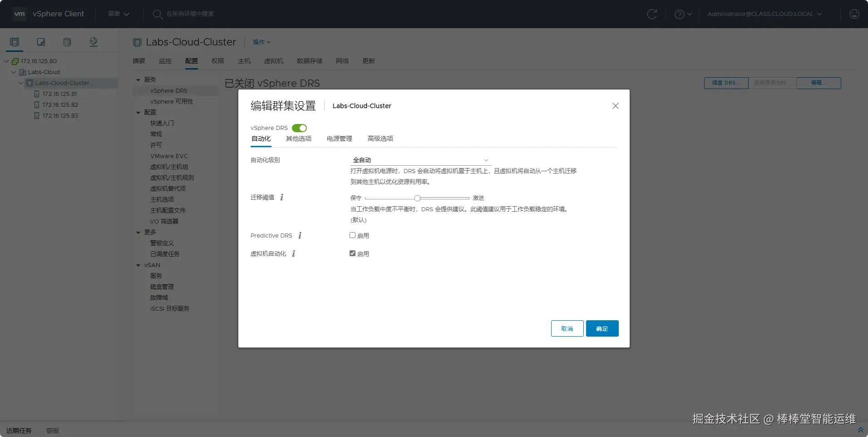Open the 权限 tab of the cluster
Viewport: 868px width, 437px height.
click(x=218, y=61)
